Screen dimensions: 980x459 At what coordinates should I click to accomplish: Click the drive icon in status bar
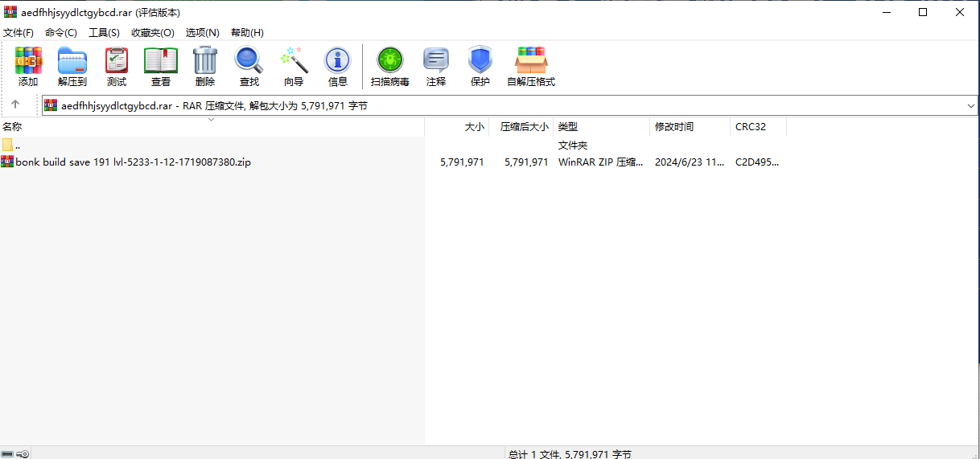7,453
